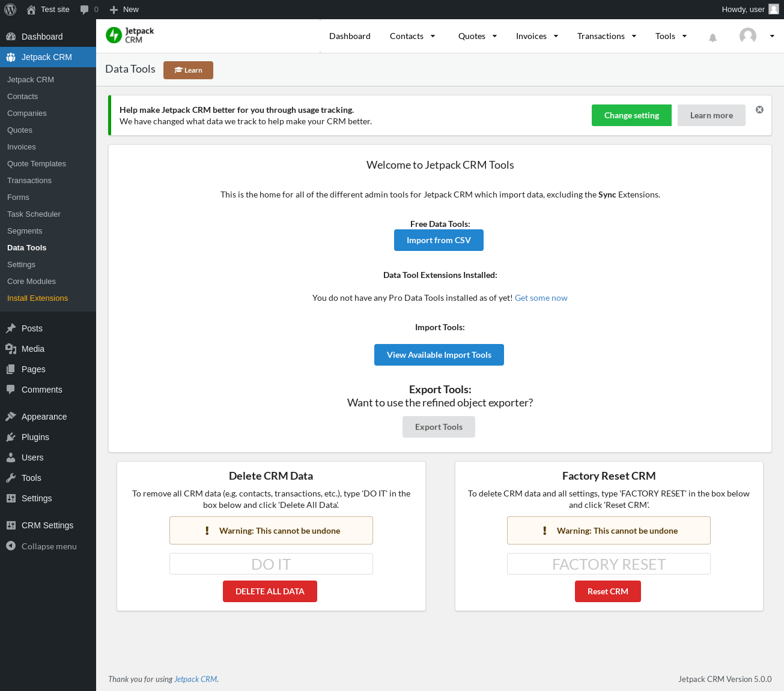784x691 pixels.
Task: Click the CRM user profile avatar
Action: pos(748,36)
